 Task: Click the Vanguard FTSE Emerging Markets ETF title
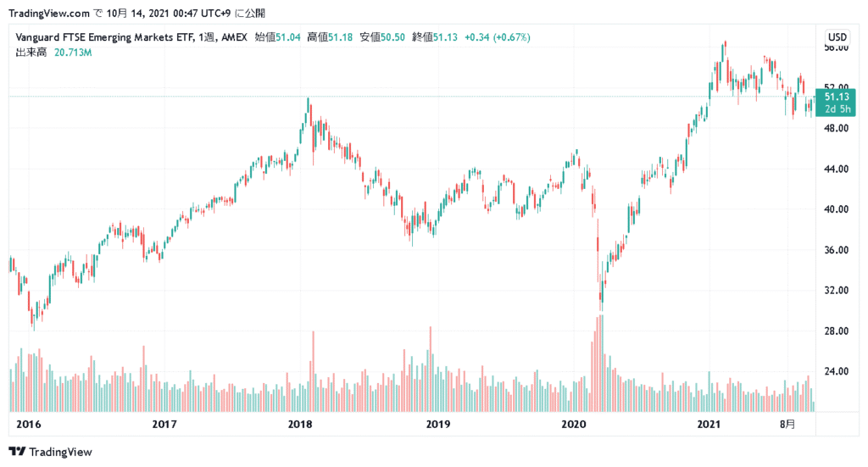104,37
